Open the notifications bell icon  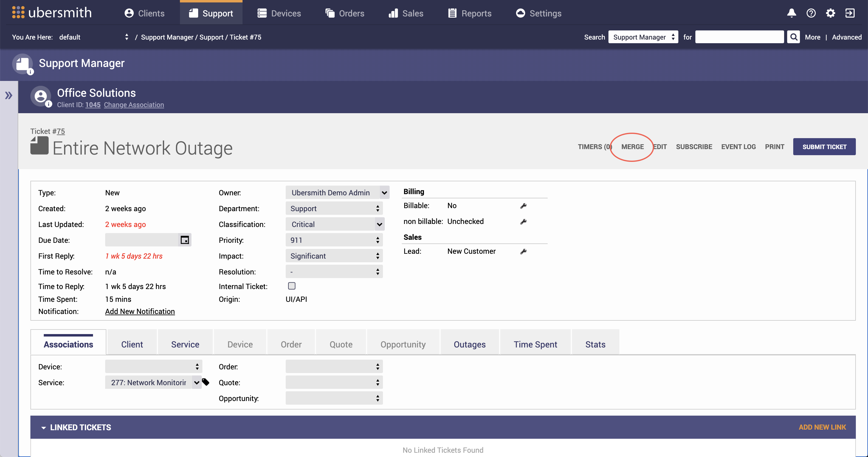[791, 13]
